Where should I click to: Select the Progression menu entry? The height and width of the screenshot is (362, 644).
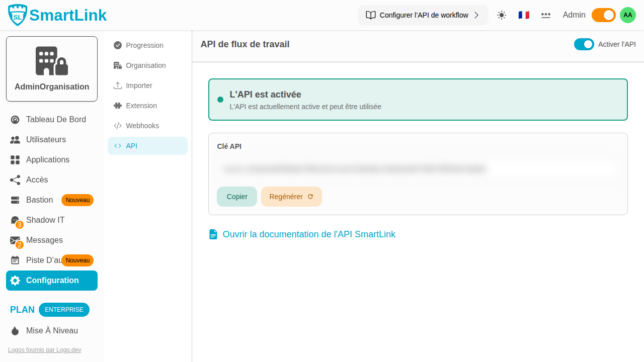pyautogui.click(x=144, y=45)
